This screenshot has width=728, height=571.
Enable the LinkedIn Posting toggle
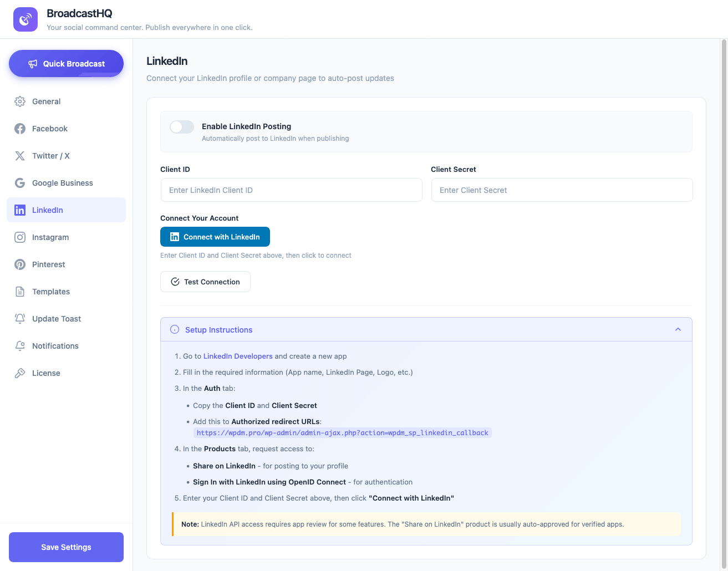[x=182, y=127]
